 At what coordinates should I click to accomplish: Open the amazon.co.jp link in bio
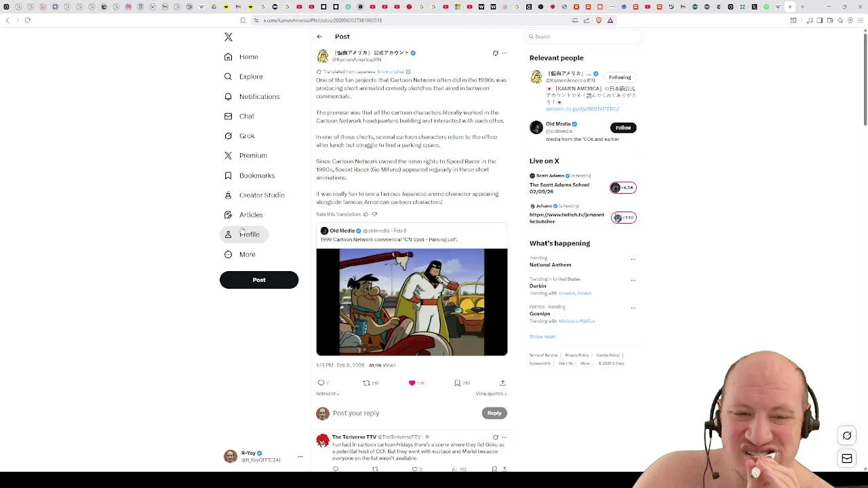(582, 109)
